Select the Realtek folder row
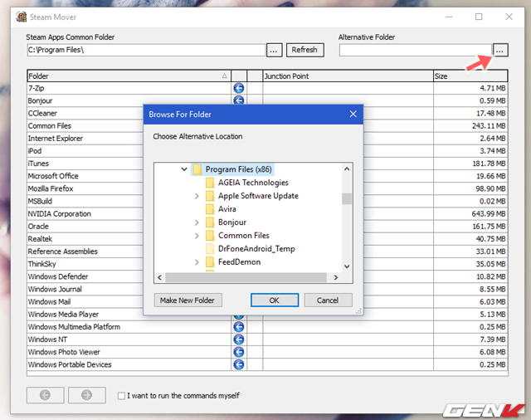531x420 pixels. coord(85,239)
